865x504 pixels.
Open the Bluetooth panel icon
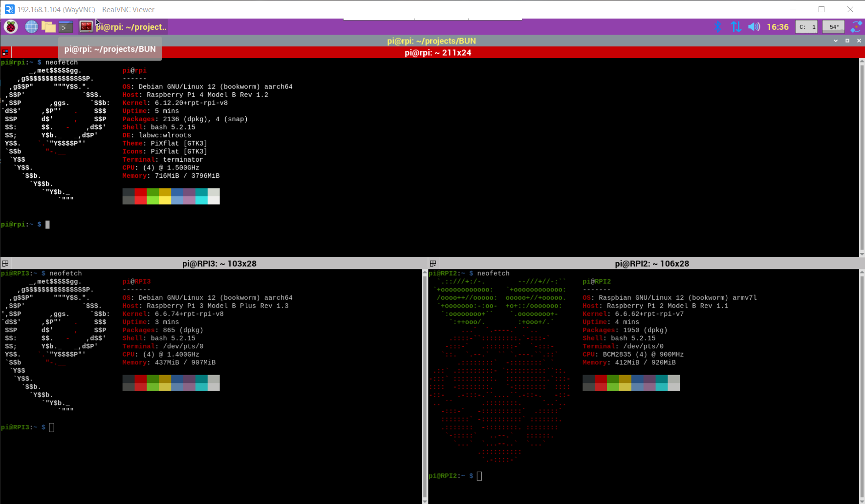(718, 27)
